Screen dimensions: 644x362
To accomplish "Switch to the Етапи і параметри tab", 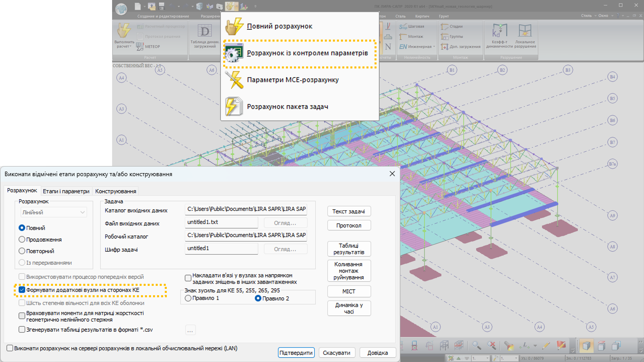I will [x=66, y=191].
